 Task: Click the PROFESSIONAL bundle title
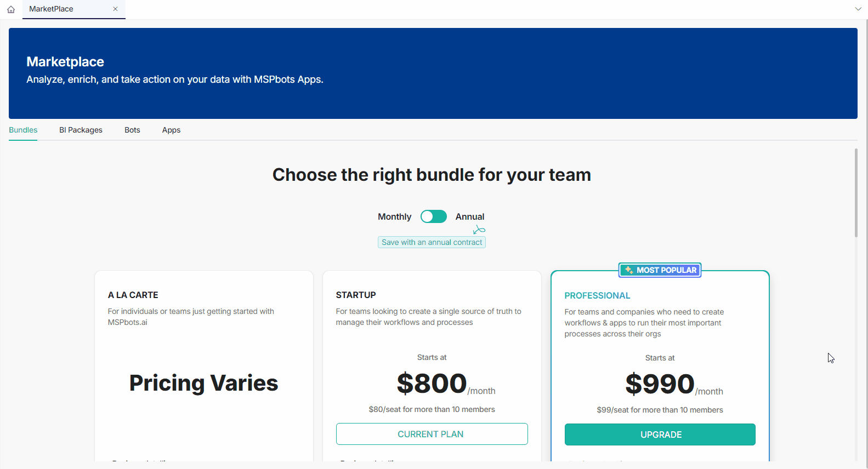click(x=597, y=295)
